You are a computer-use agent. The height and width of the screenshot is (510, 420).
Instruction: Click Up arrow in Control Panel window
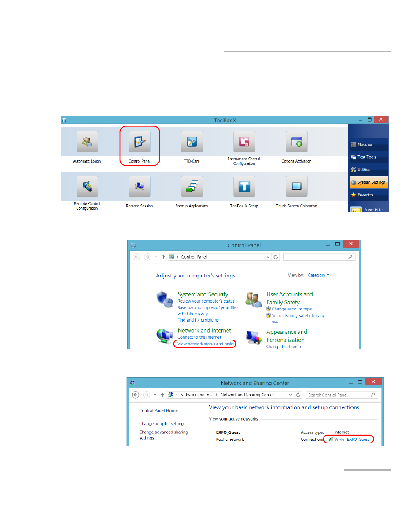point(163,257)
